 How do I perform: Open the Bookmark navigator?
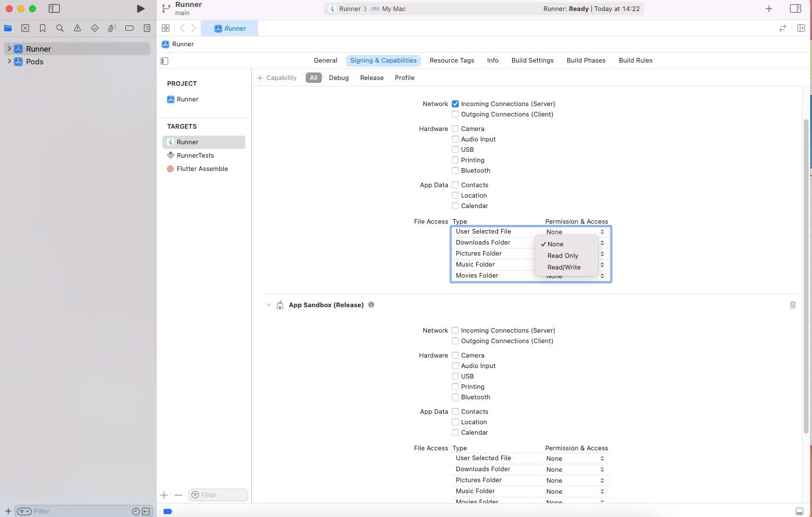[x=42, y=28]
